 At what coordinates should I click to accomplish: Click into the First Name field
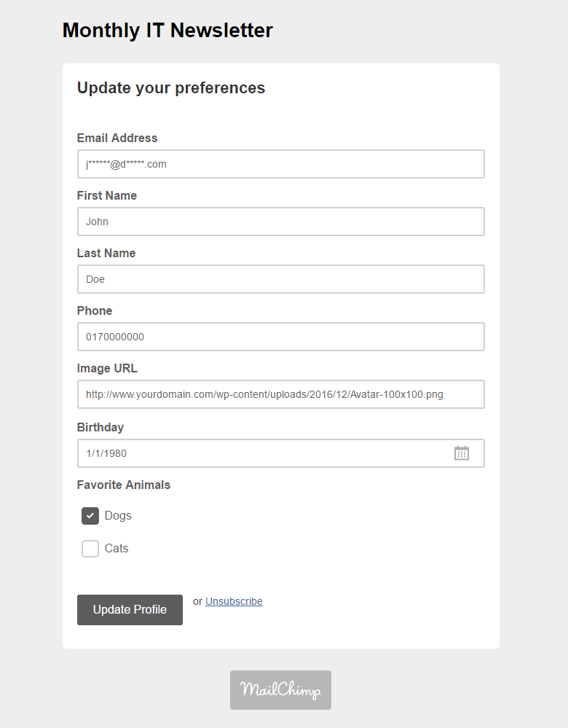(x=281, y=222)
